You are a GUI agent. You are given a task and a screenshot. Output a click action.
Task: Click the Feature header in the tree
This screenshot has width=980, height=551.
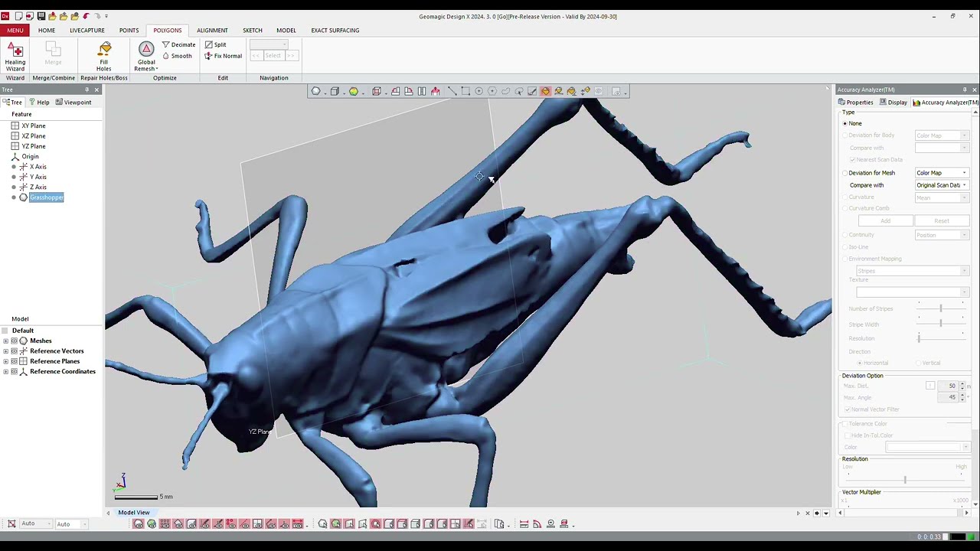[21, 115]
